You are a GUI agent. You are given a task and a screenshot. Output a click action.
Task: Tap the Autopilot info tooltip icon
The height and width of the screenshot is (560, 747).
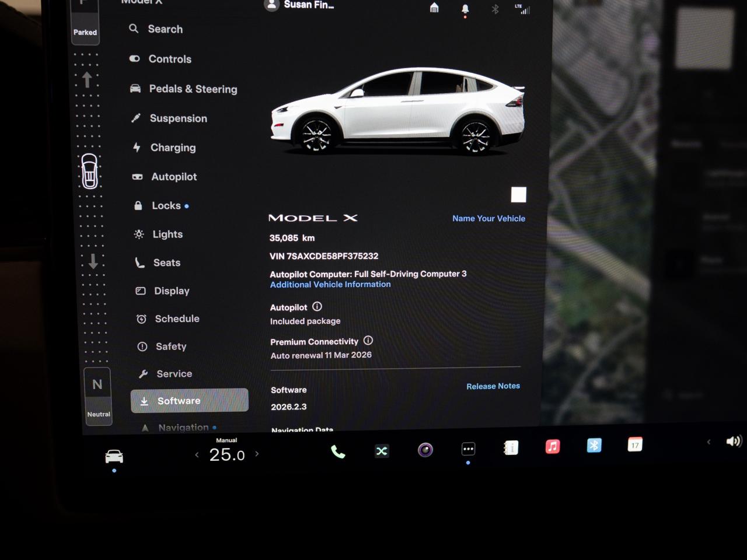pyautogui.click(x=317, y=306)
